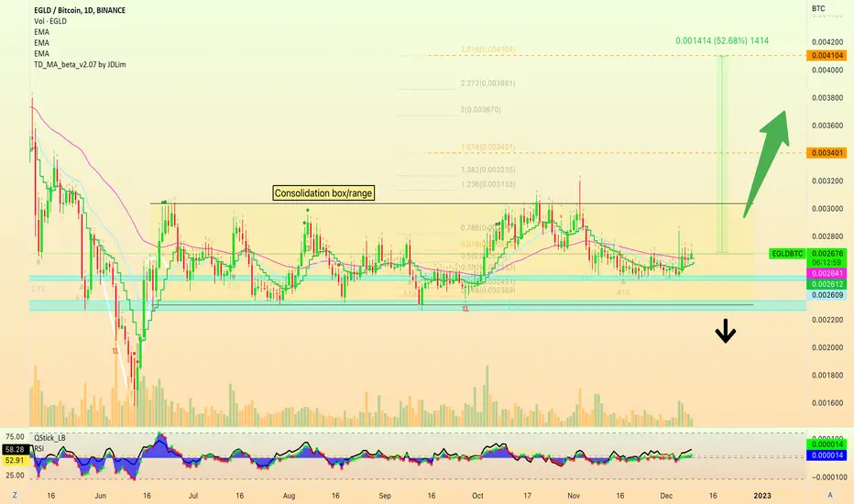Click the 17 date label on the time axis

coord(527,495)
